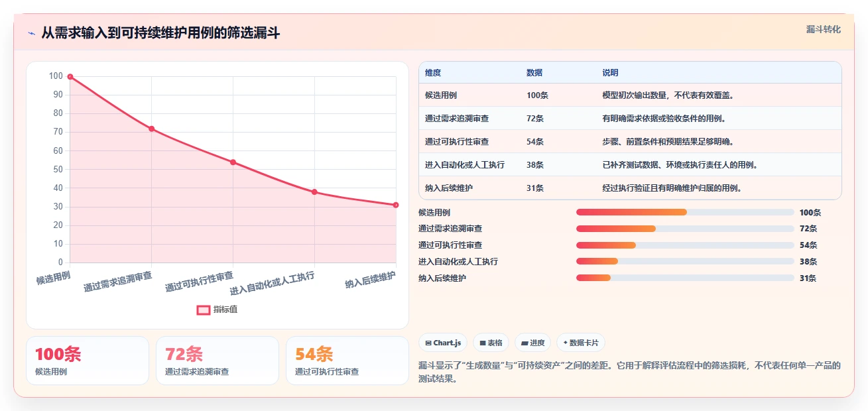Click the 72条 value beside its progress bar
The image size is (868, 411).
click(x=808, y=229)
